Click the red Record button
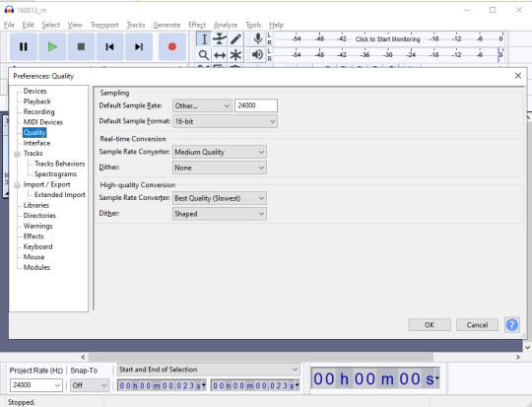Viewport: 532px width, 407px height. [172, 46]
